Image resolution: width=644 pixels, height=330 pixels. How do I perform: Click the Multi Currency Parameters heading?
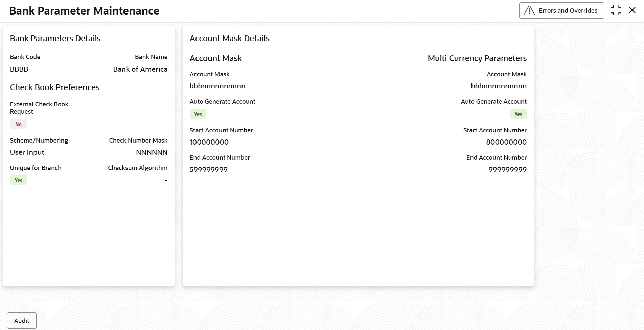477,58
